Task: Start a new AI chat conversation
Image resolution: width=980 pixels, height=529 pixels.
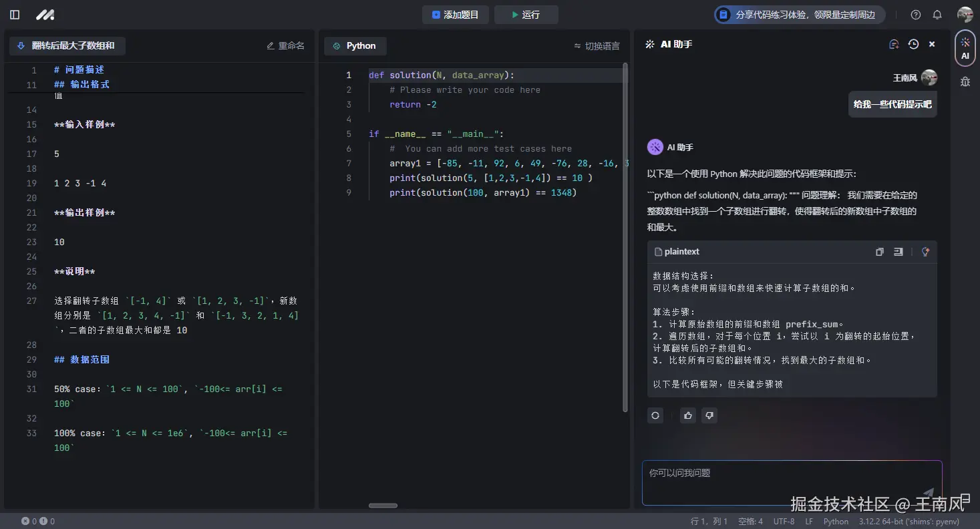Action: [894, 43]
